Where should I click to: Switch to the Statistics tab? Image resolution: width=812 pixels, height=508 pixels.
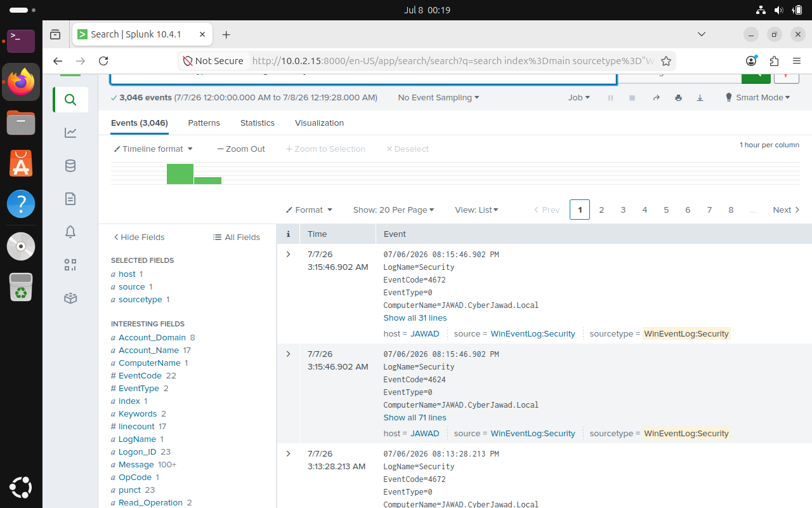click(257, 123)
